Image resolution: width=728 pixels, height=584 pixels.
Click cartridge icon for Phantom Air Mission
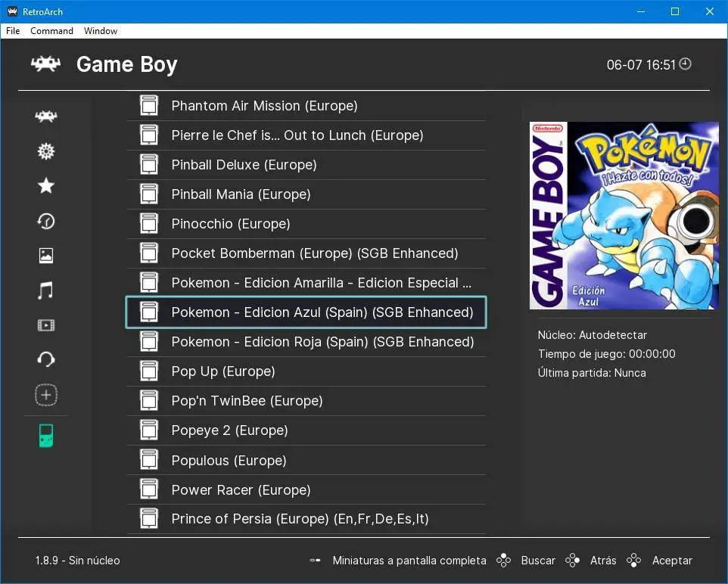click(x=149, y=105)
